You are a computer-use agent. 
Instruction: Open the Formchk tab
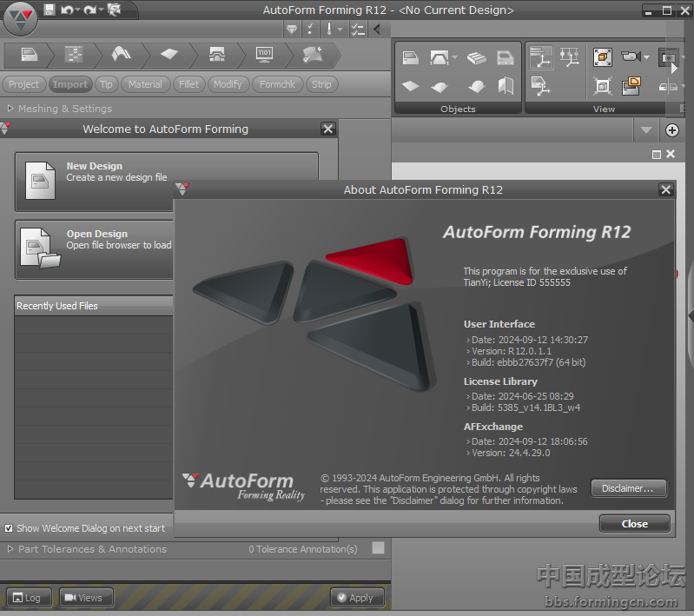click(x=277, y=84)
